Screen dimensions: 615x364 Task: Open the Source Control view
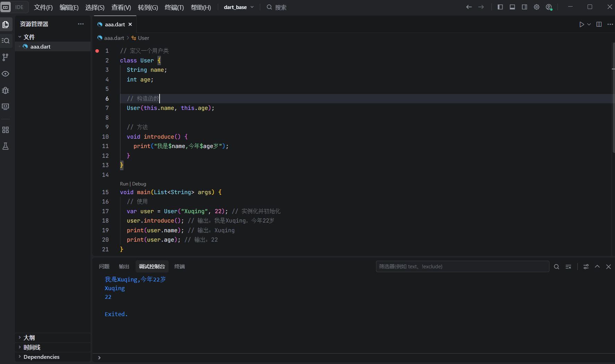[x=6, y=57]
